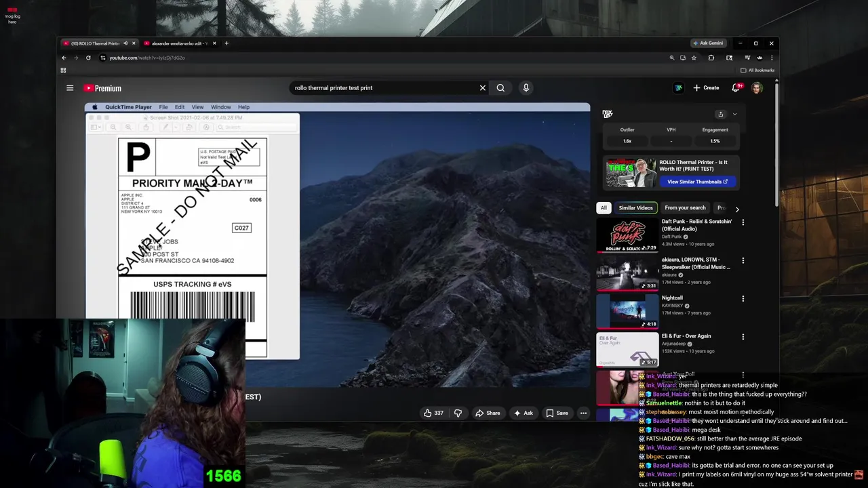Like the video with 337 likes
Viewport: 868px width, 488px height.
coord(433,413)
